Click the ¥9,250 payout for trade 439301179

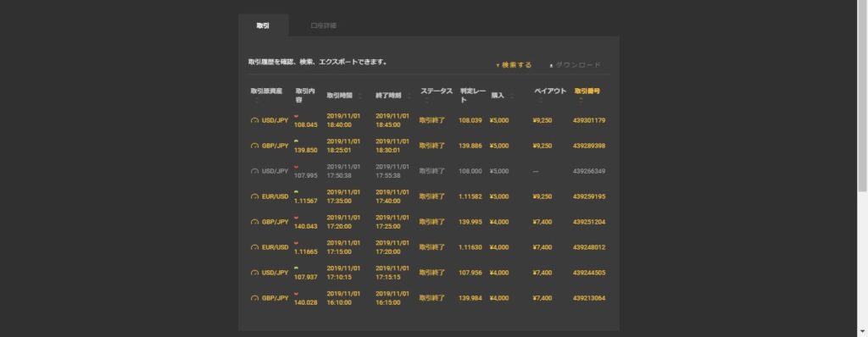pyautogui.click(x=542, y=120)
